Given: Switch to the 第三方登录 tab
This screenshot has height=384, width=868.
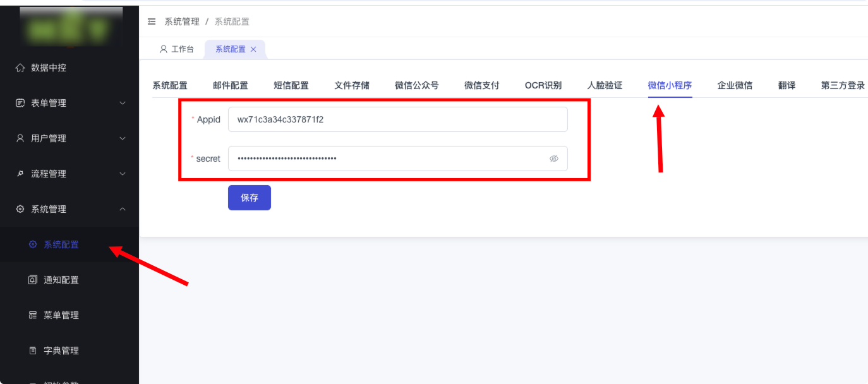Looking at the screenshot, I should (x=843, y=85).
